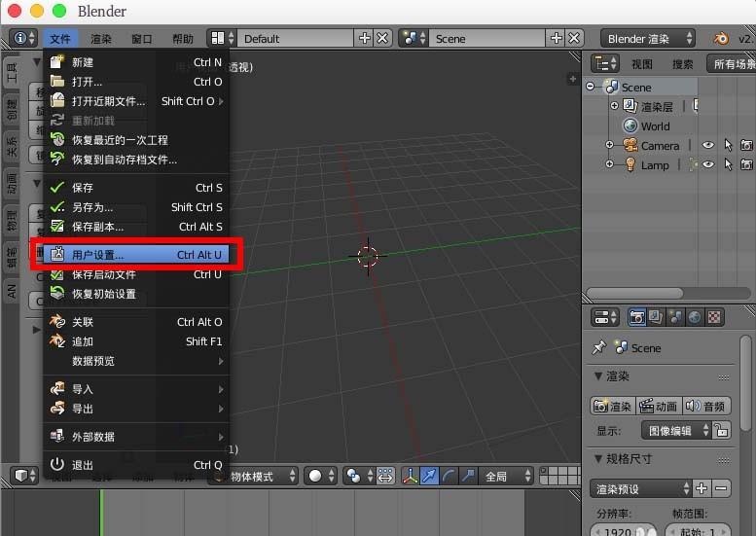
Task: Click 渲染 render image button
Action: (x=613, y=406)
